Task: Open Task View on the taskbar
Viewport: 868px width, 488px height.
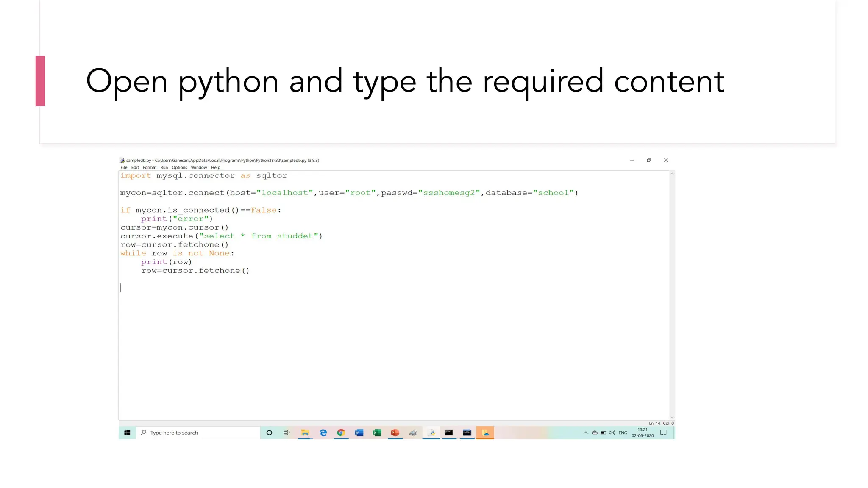Action: tap(287, 433)
